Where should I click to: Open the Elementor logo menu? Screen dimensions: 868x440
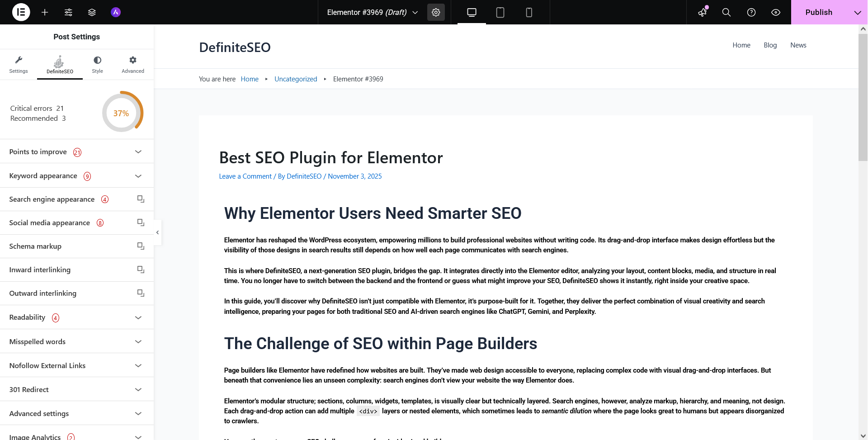pyautogui.click(x=21, y=12)
